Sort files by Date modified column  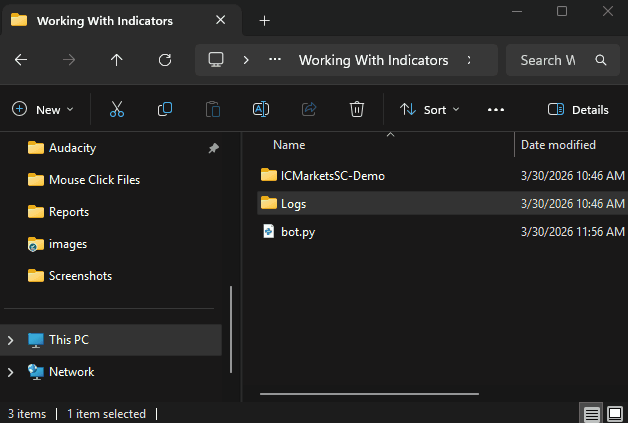click(558, 145)
